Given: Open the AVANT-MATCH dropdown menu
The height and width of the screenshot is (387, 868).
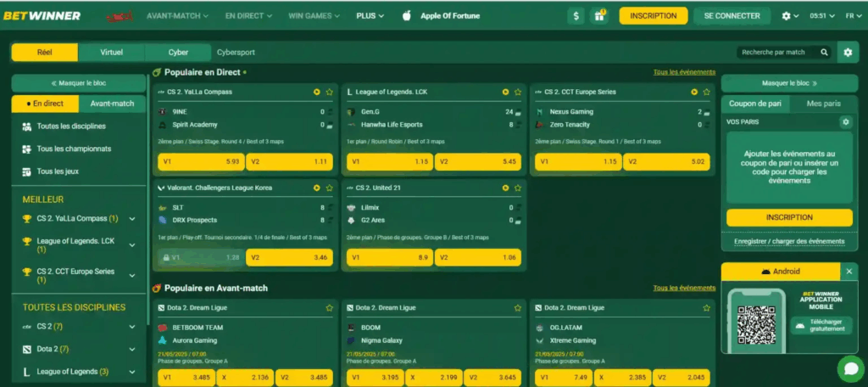Looking at the screenshot, I should [x=178, y=16].
